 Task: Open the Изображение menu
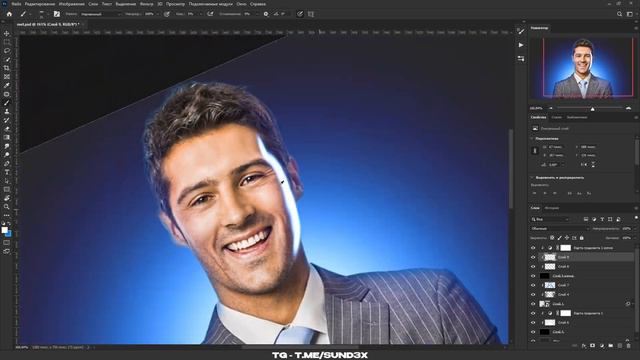click(x=71, y=4)
